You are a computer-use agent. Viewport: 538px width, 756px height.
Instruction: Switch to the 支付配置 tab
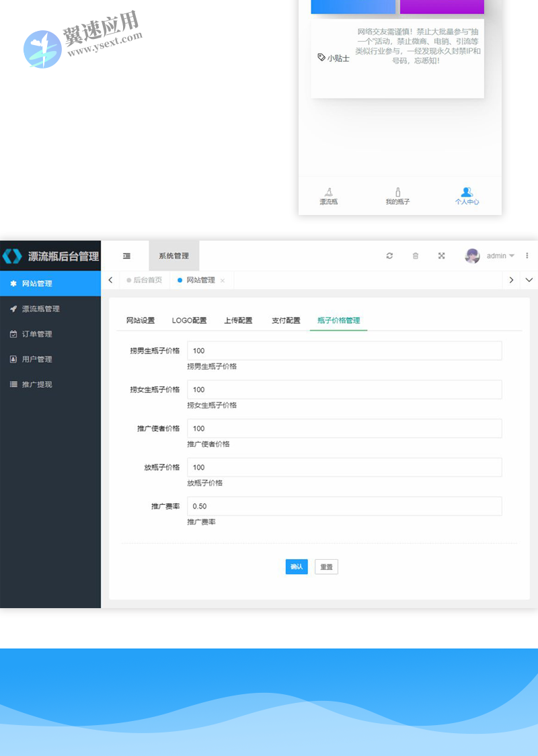coord(286,321)
